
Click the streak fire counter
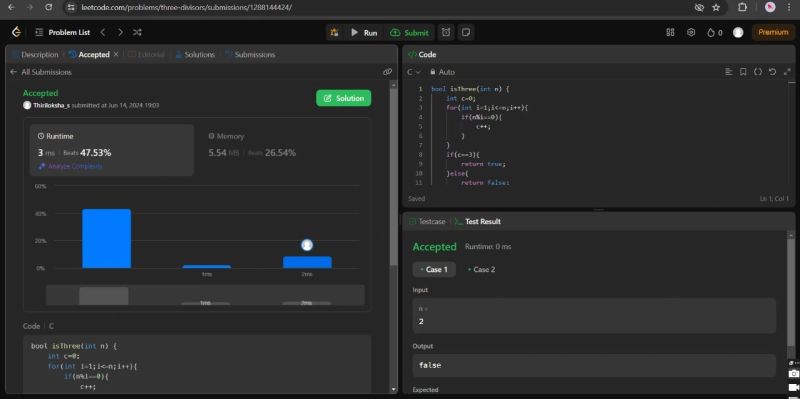pos(714,32)
